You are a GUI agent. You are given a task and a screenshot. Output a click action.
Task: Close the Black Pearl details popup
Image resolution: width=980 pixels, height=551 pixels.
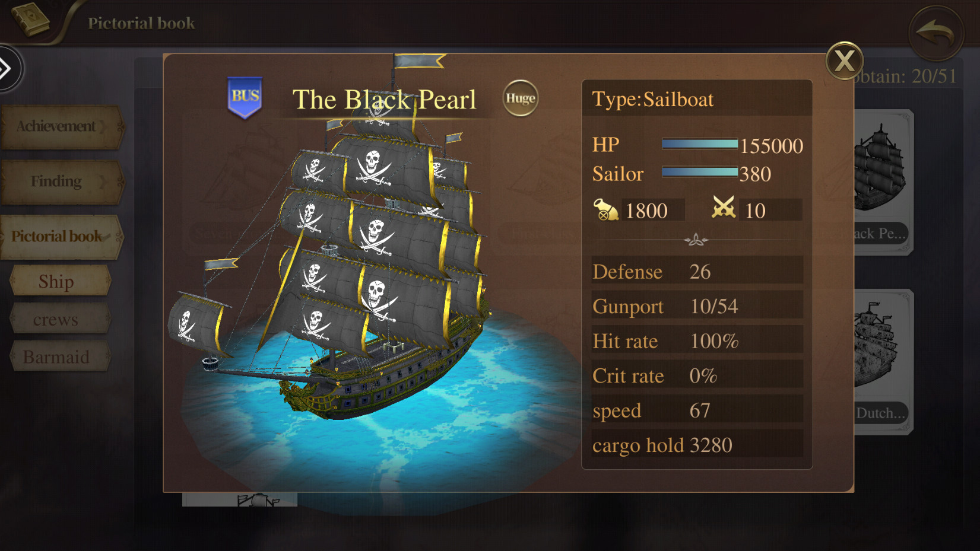(844, 60)
